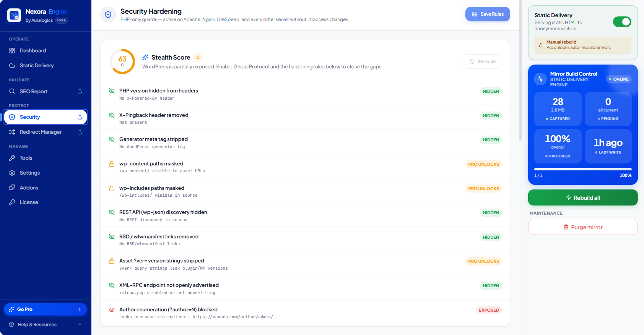Click the lock icon on wp-content paths masked

(112, 164)
